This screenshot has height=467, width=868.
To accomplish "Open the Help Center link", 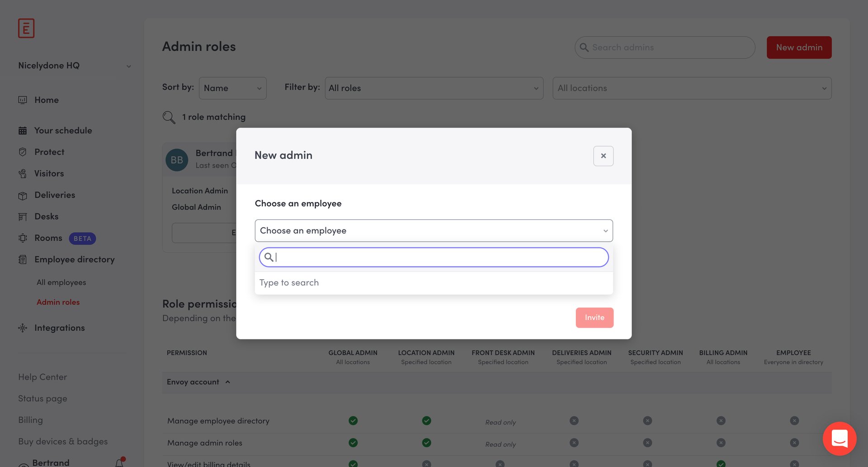I will (42, 376).
